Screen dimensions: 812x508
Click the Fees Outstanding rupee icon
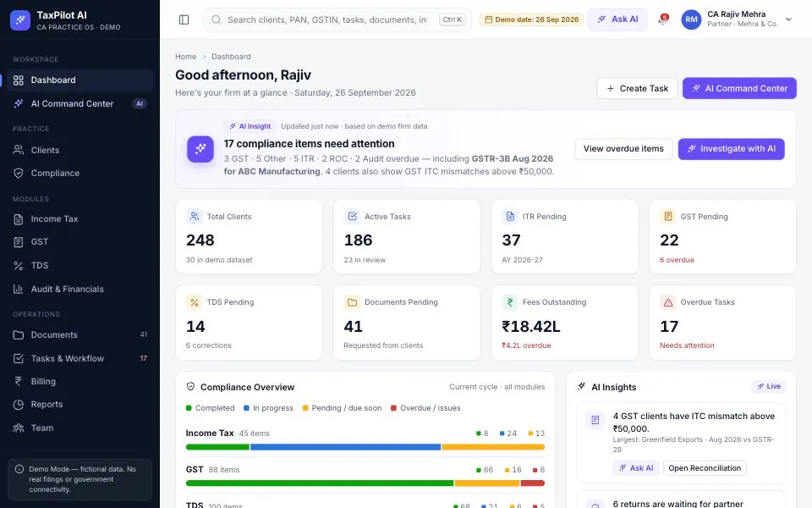click(x=510, y=302)
